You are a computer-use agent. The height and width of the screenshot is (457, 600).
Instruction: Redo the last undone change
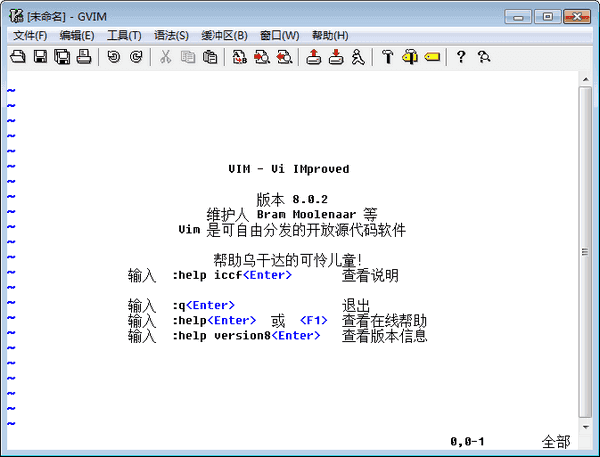coord(135,58)
